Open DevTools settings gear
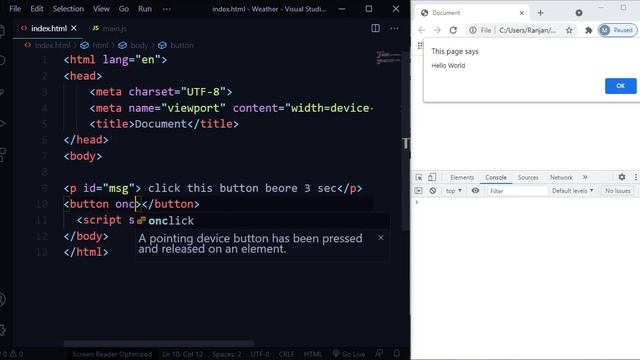 click(622, 177)
